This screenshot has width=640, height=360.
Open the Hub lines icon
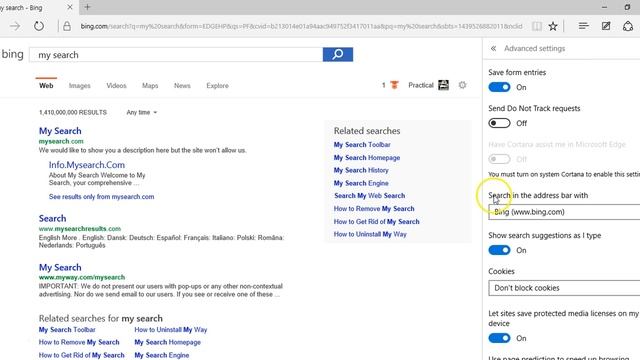tap(584, 26)
